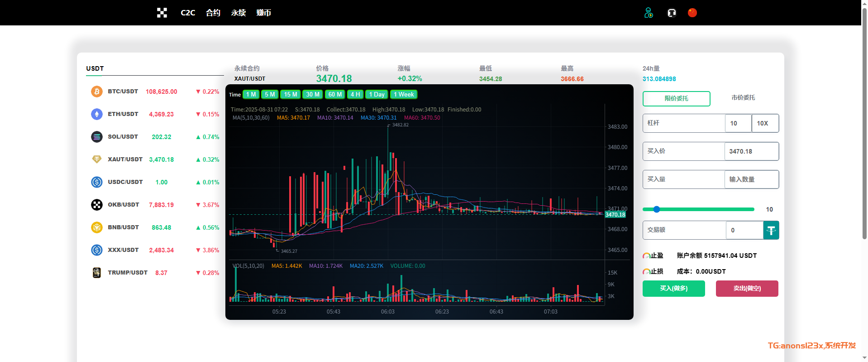Open customer support headset icon

pyautogui.click(x=672, y=13)
